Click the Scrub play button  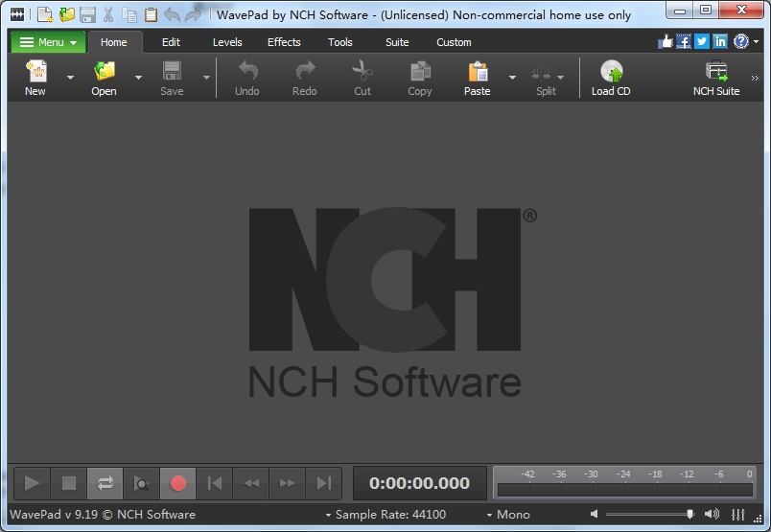pos(142,483)
